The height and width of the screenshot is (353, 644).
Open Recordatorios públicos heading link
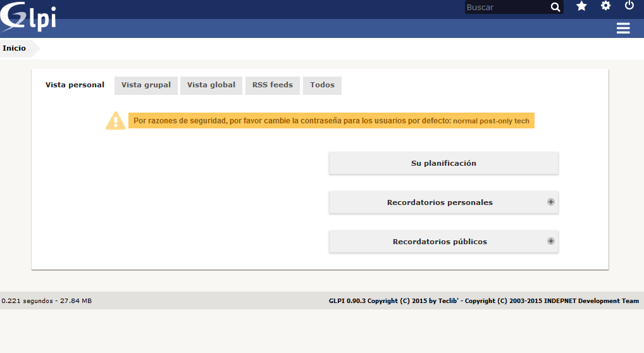440,242
